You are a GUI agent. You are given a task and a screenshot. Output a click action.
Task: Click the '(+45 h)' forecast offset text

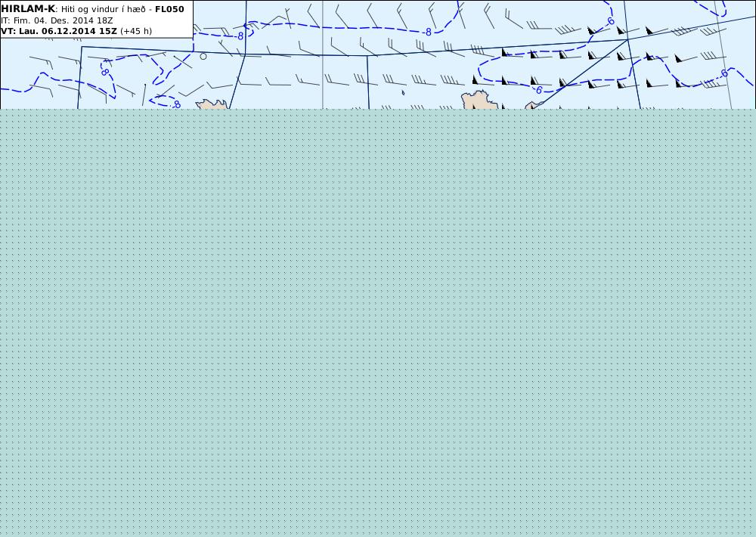(x=136, y=31)
